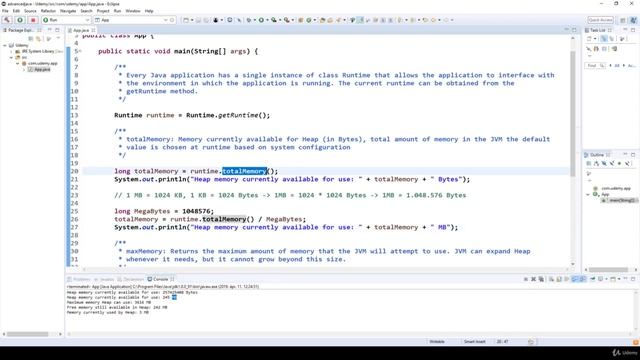The image size is (640, 360).
Task: Collapse the App class in the Outline view
Action: coord(588,194)
